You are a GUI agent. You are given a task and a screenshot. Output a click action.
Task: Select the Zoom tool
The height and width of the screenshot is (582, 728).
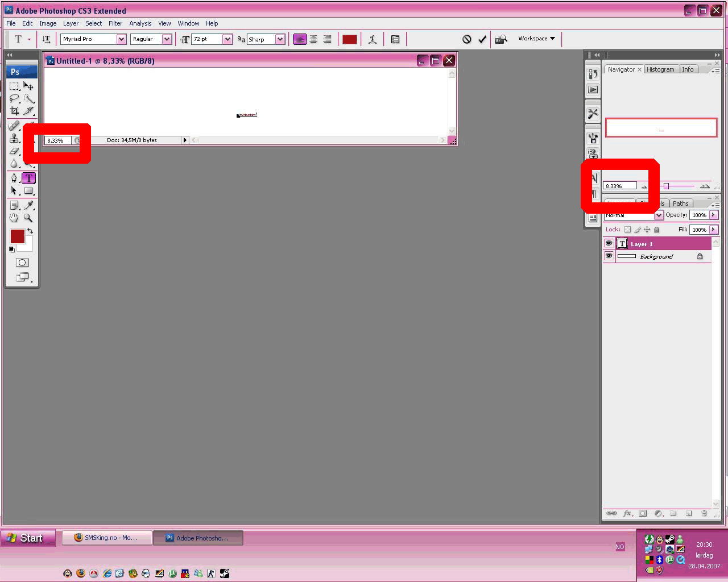(x=28, y=218)
